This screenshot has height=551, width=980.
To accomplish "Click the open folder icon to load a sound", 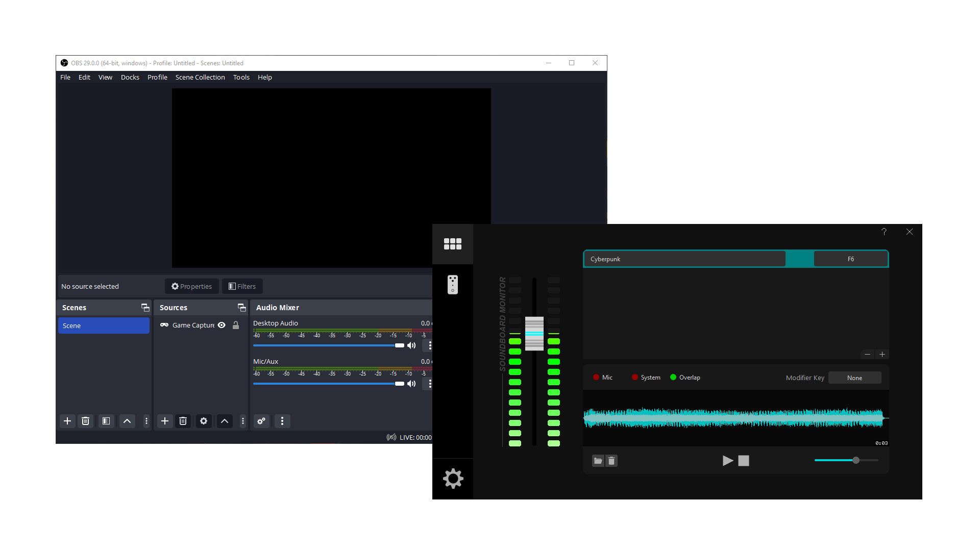I will point(598,460).
